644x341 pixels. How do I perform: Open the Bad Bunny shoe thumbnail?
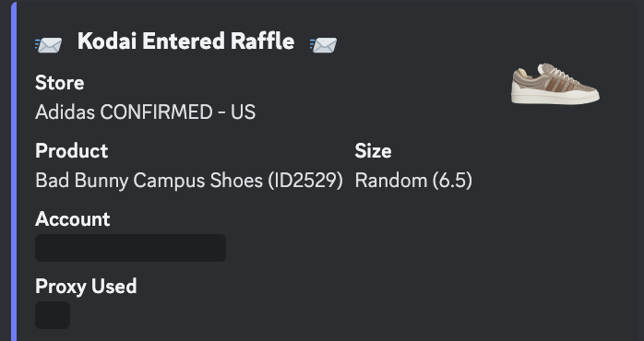[x=555, y=84]
